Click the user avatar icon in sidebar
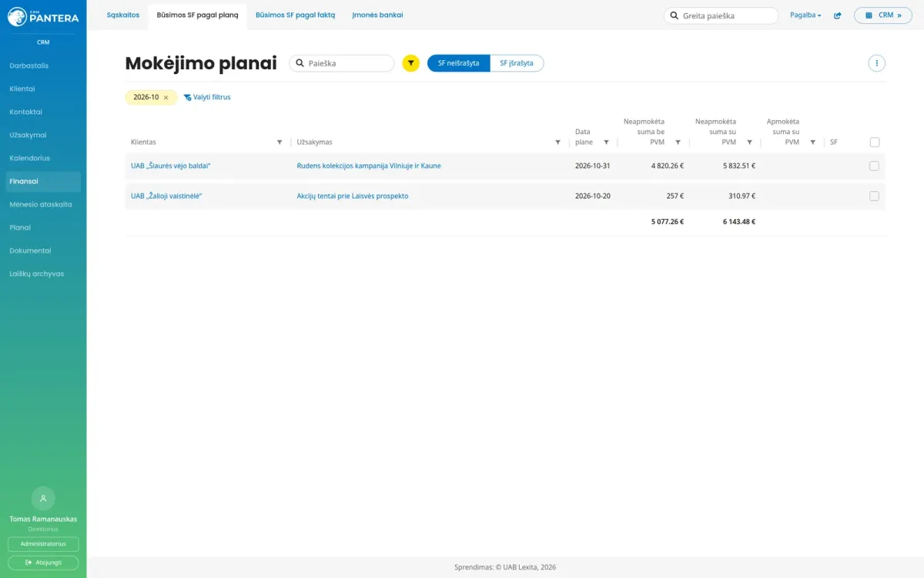The width and height of the screenshot is (924, 578). point(43,498)
